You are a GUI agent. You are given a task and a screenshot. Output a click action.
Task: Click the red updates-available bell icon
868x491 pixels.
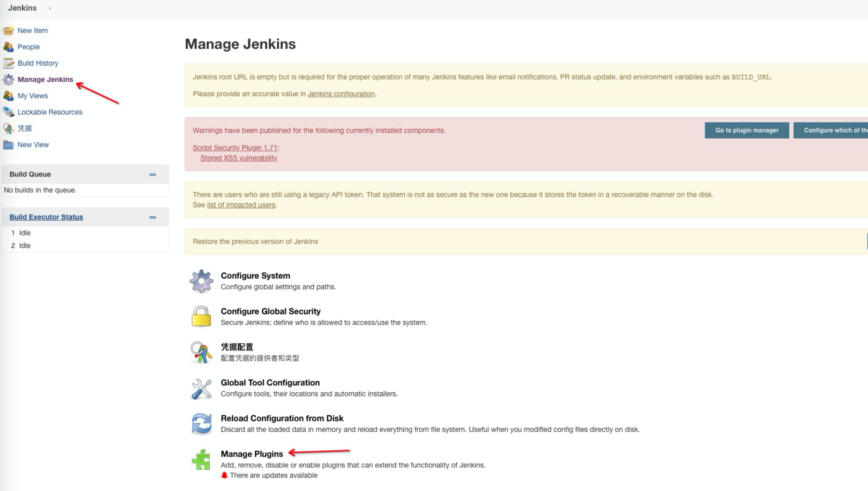coord(224,475)
